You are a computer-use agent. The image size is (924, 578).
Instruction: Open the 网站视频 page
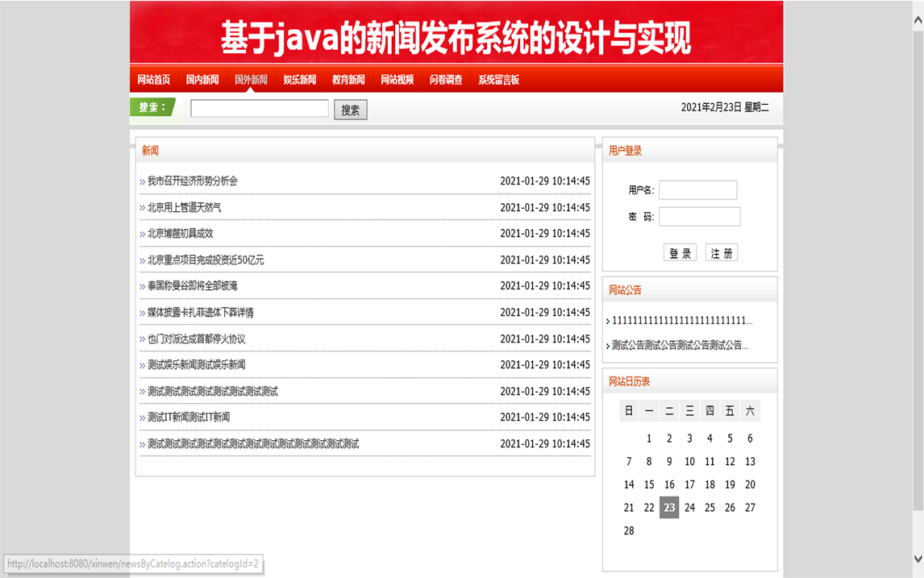tap(397, 80)
